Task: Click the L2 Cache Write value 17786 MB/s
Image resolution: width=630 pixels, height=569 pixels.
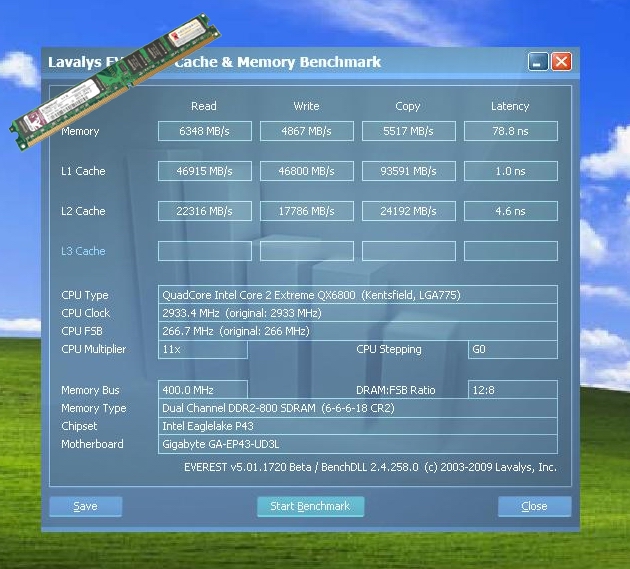Action: pyautogui.click(x=307, y=211)
